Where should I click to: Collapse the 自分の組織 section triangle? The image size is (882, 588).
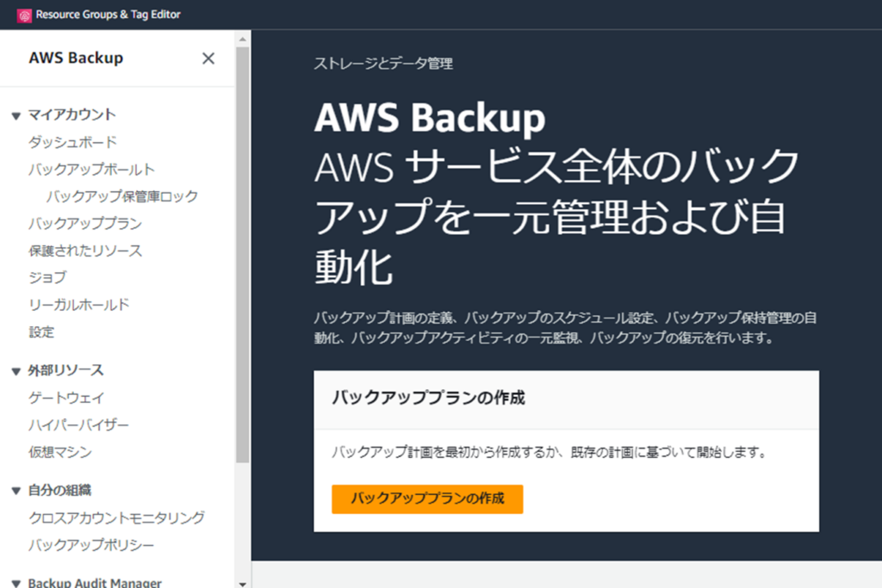(16, 491)
